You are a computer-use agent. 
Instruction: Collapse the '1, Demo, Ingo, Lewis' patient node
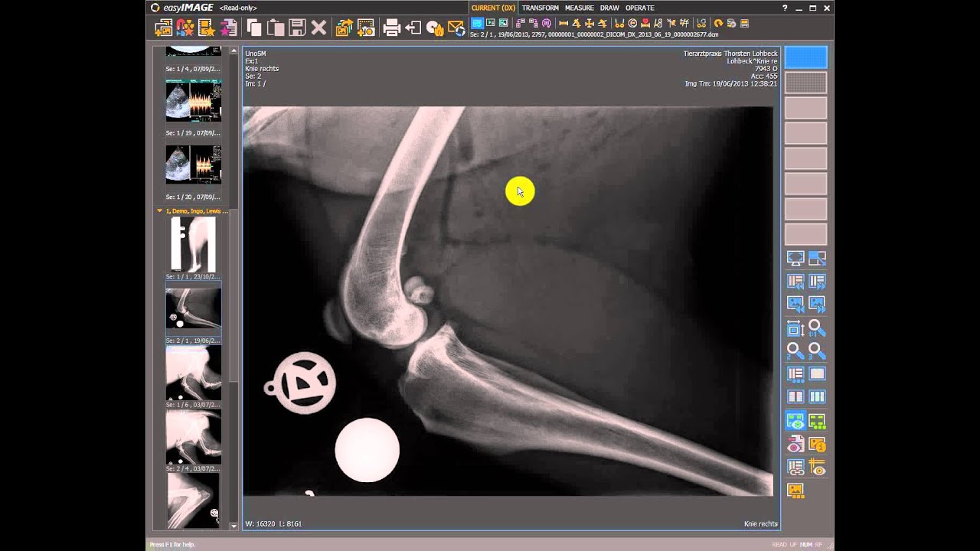159,210
